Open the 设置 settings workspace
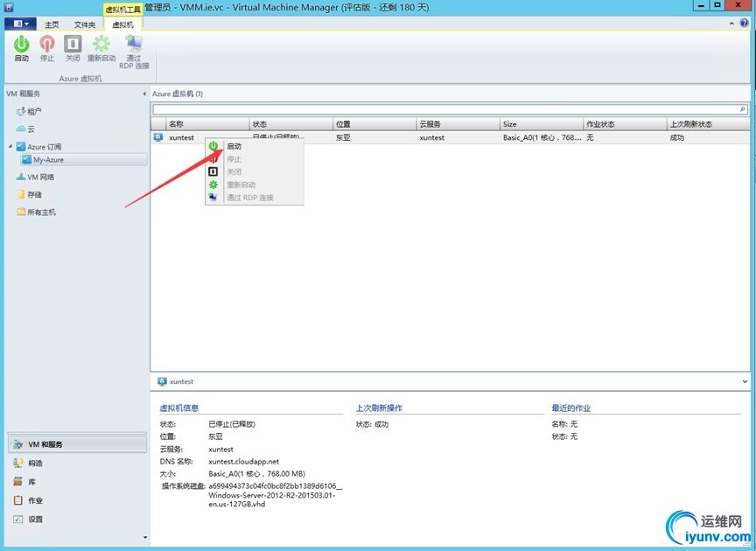Viewport: 756px width, 551px height. 77,520
